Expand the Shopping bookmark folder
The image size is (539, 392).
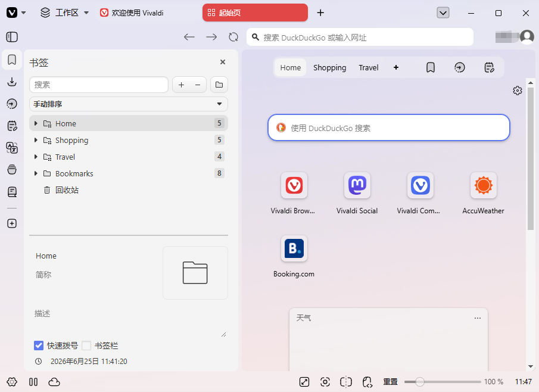click(x=36, y=140)
